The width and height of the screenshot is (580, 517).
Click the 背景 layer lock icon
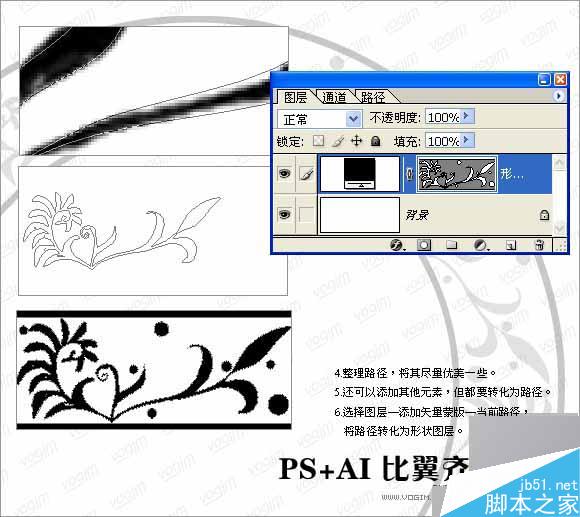544,214
